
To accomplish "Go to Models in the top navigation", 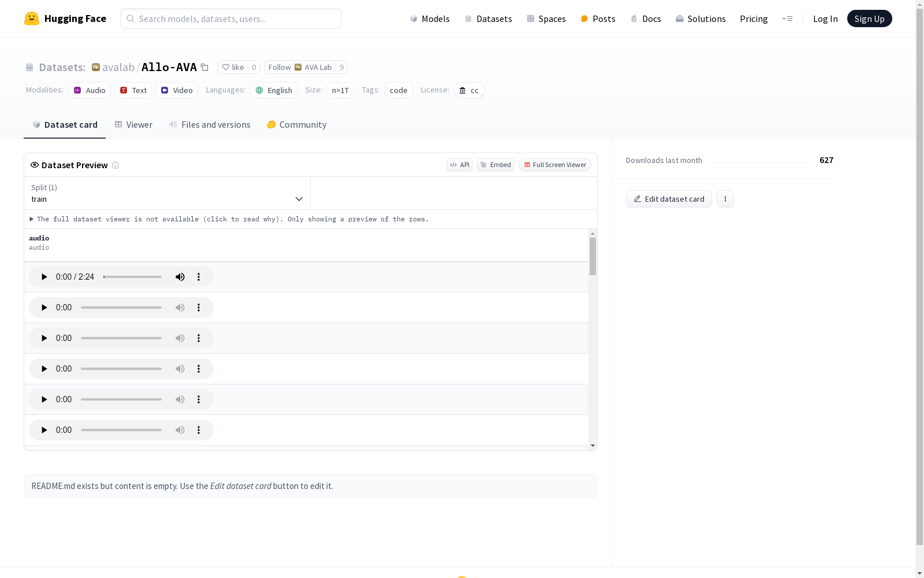I will tap(430, 18).
